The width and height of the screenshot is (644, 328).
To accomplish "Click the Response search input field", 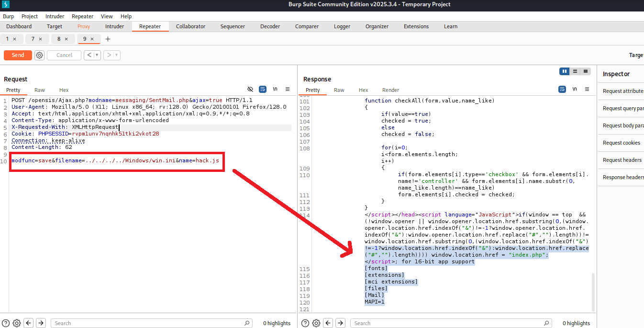I will point(451,323).
